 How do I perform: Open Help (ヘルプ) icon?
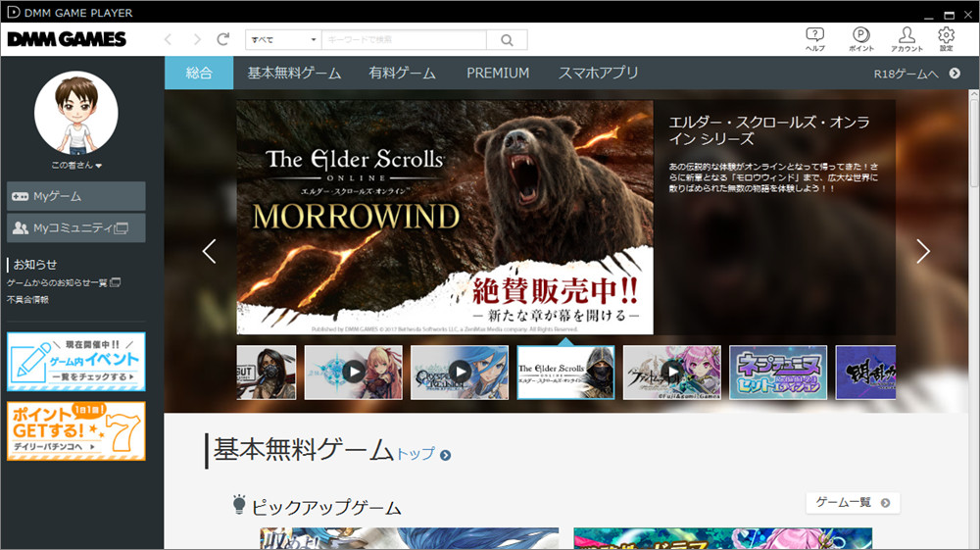815,39
